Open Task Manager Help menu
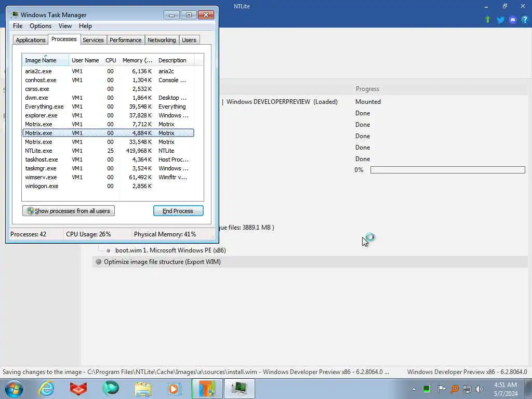 [x=85, y=26]
